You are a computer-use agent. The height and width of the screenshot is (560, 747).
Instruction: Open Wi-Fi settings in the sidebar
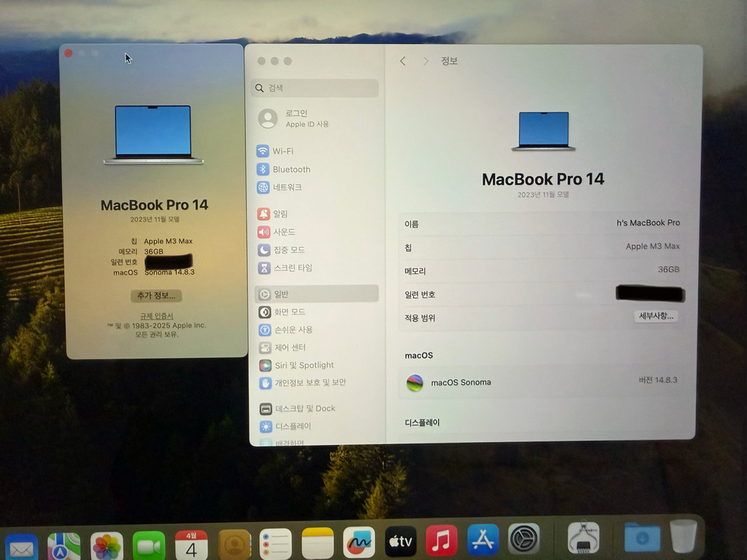coord(282,151)
